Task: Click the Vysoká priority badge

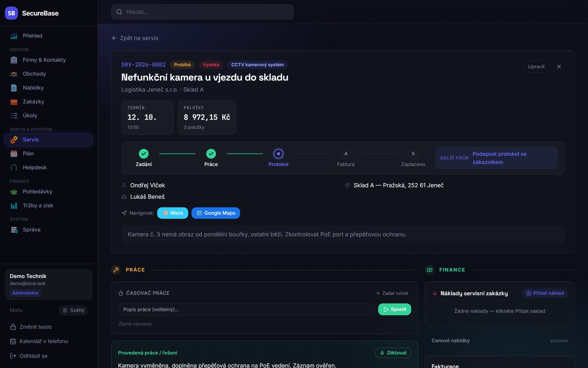Action: pyautogui.click(x=211, y=65)
